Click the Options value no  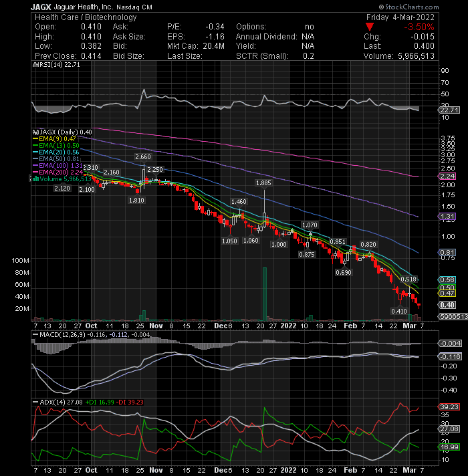(x=310, y=27)
